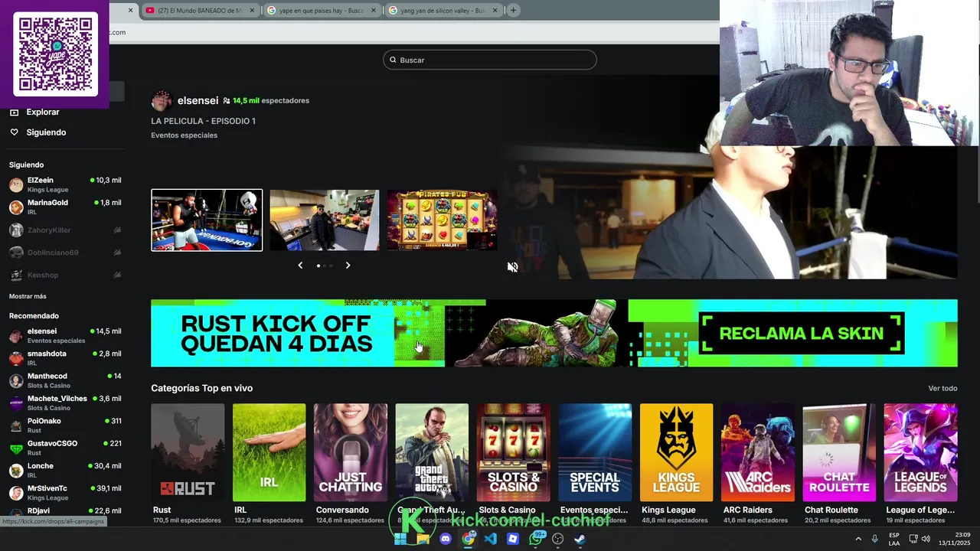This screenshot has width=980, height=551.
Task: Open the Grand Theft Auto category card
Action: coord(432,452)
